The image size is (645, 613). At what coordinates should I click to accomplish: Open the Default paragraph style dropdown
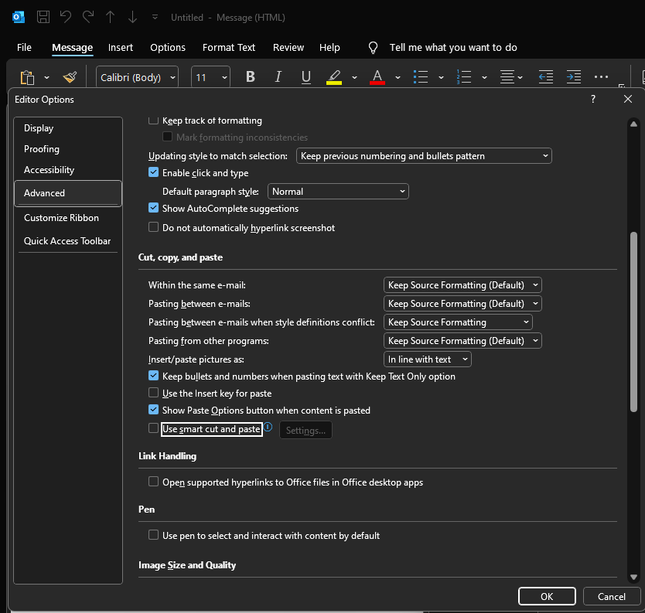[x=338, y=191]
